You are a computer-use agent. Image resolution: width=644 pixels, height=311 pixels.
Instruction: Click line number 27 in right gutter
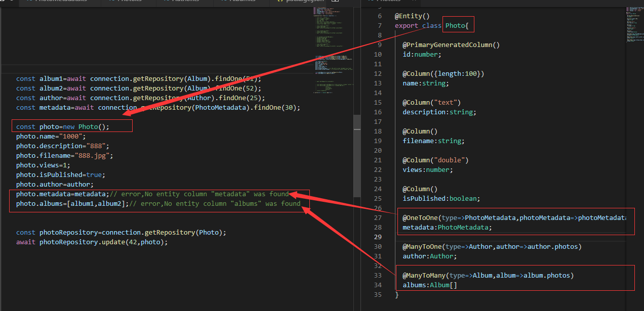[378, 217]
